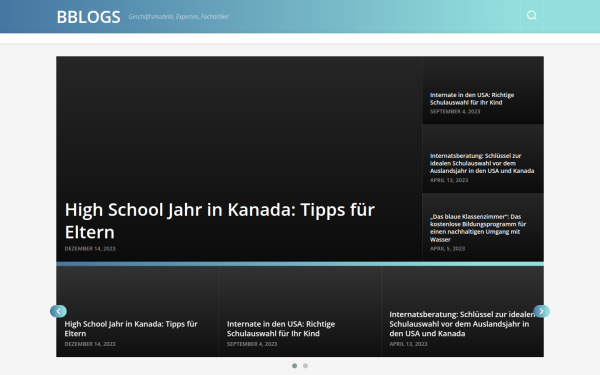Click carousel date Dezember 14, 2023
Image resolution: width=600 pixels, height=375 pixels.
coord(90,344)
